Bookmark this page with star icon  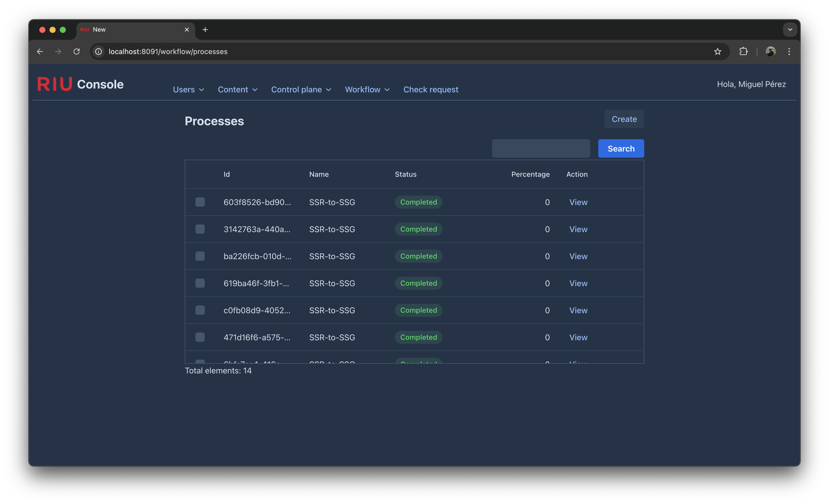(x=718, y=52)
